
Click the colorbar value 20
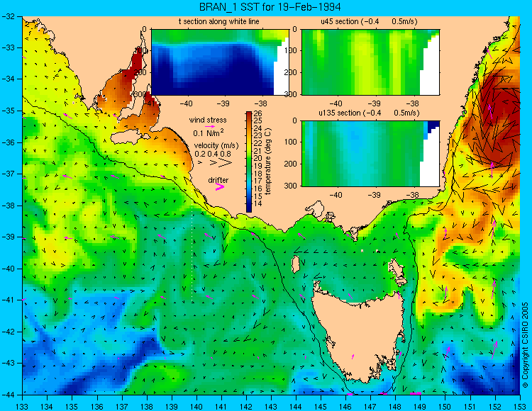(x=258, y=158)
